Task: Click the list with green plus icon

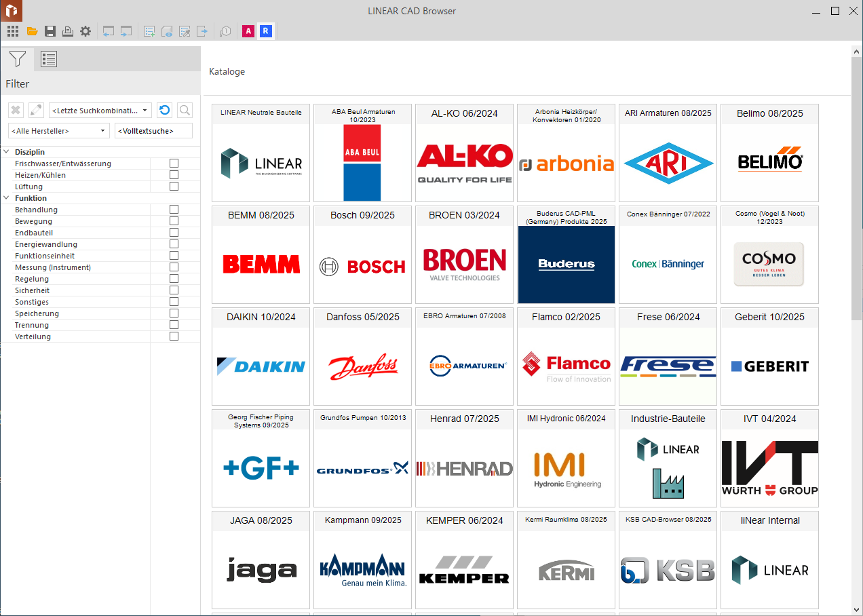Action: tap(149, 31)
